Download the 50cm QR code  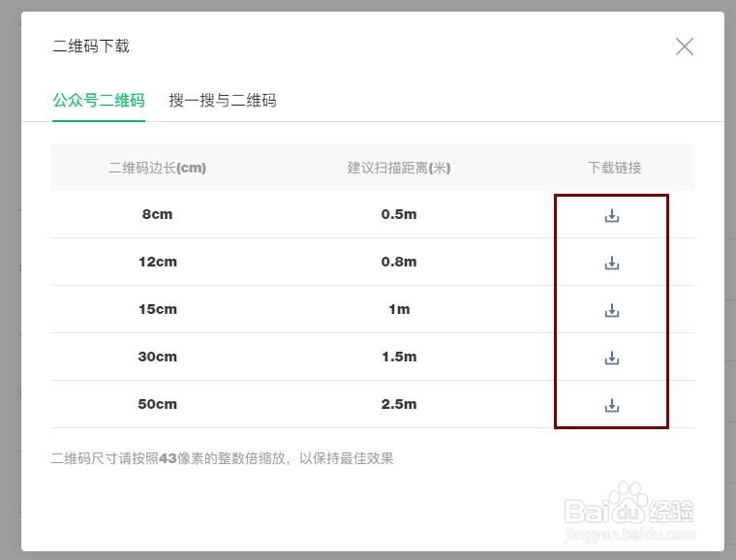point(612,405)
